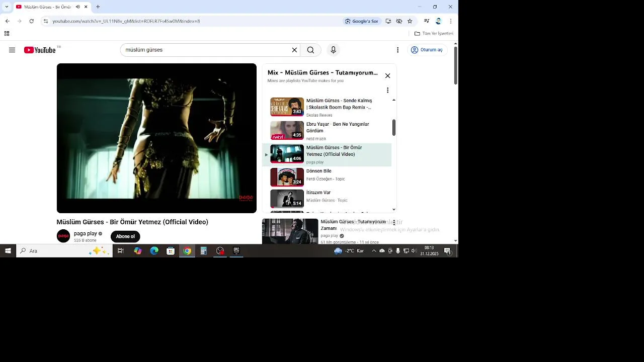The image size is (644, 362).
Task: Open Chrome three-dot menu
Action: [450, 21]
